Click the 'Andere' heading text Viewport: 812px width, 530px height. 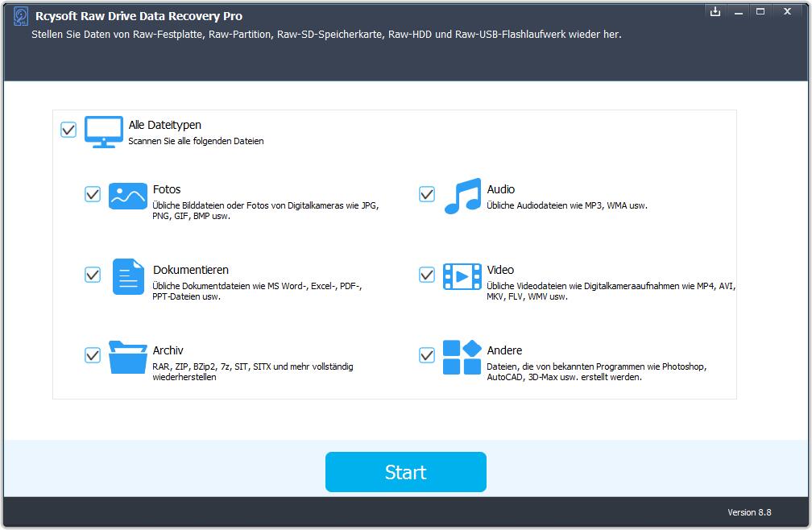tap(504, 350)
